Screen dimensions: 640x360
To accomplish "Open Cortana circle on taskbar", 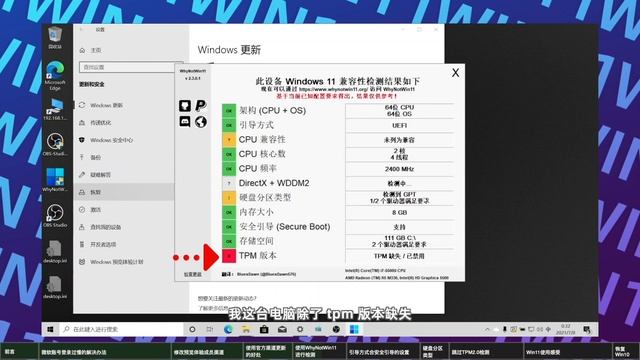I will 192,329.
